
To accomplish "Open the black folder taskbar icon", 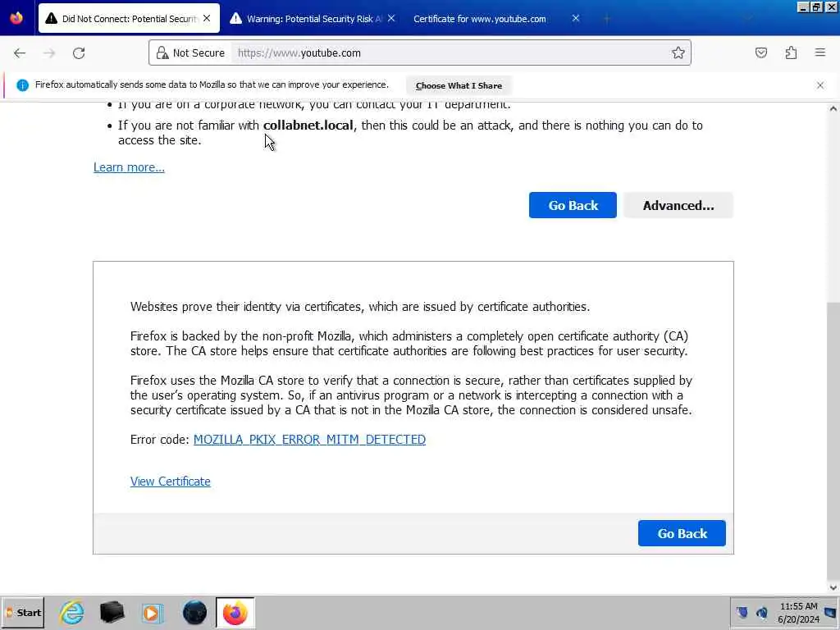I will pos(112,613).
